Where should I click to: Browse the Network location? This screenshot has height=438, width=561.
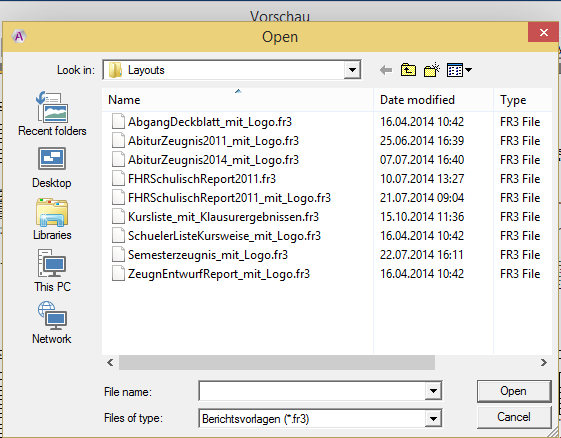52,323
